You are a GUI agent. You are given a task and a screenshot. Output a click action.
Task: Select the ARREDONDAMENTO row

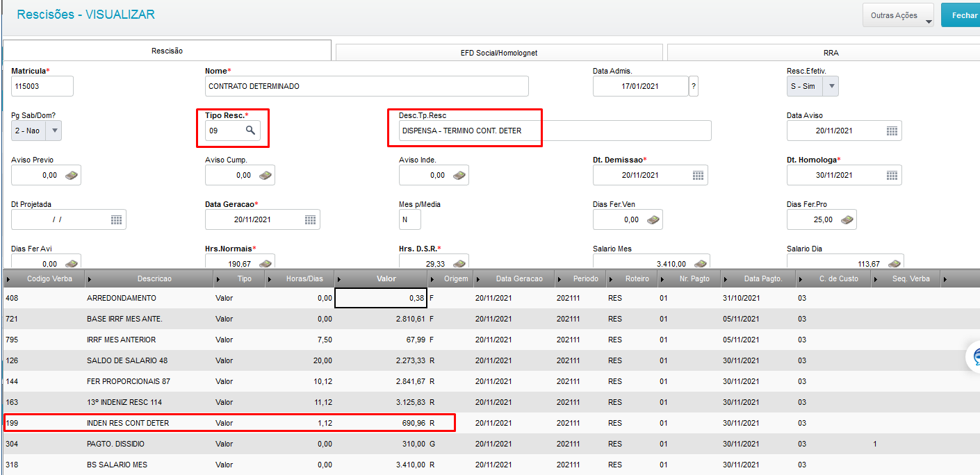pos(490,298)
